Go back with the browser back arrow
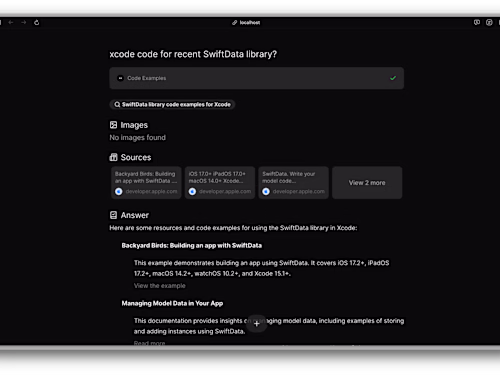The height and width of the screenshot is (375, 500). [11, 22]
